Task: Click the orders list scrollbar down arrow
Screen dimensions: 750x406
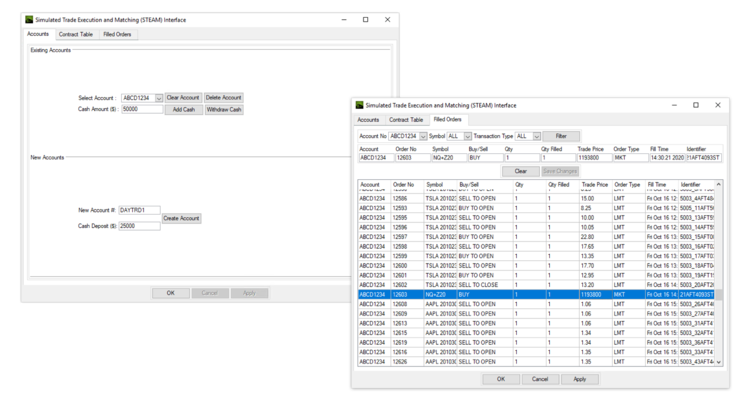Action: point(718,362)
